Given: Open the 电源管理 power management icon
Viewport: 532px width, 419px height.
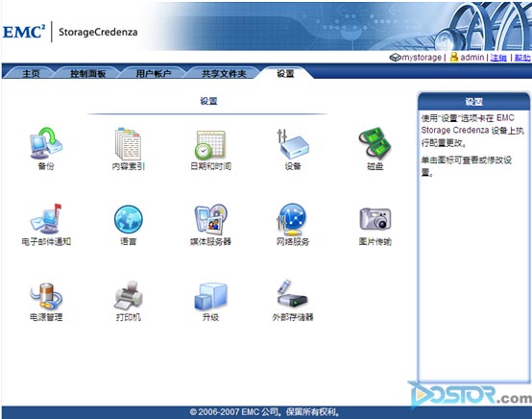Looking at the screenshot, I should [46, 295].
